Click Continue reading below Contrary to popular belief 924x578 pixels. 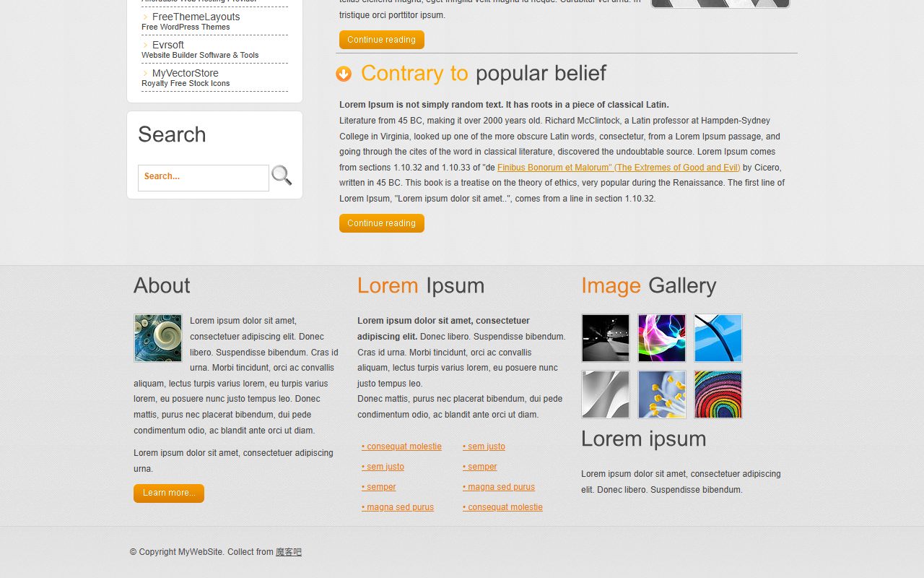pyautogui.click(x=382, y=223)
